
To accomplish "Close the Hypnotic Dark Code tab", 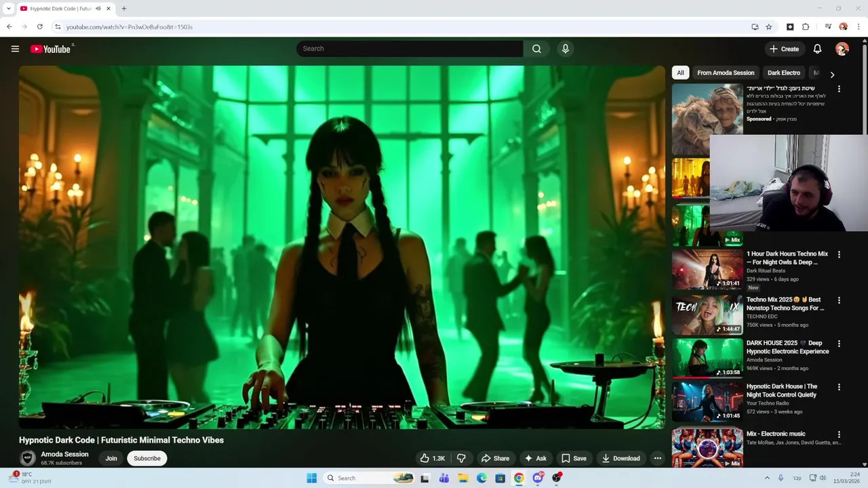I will (x=108, y=9).
